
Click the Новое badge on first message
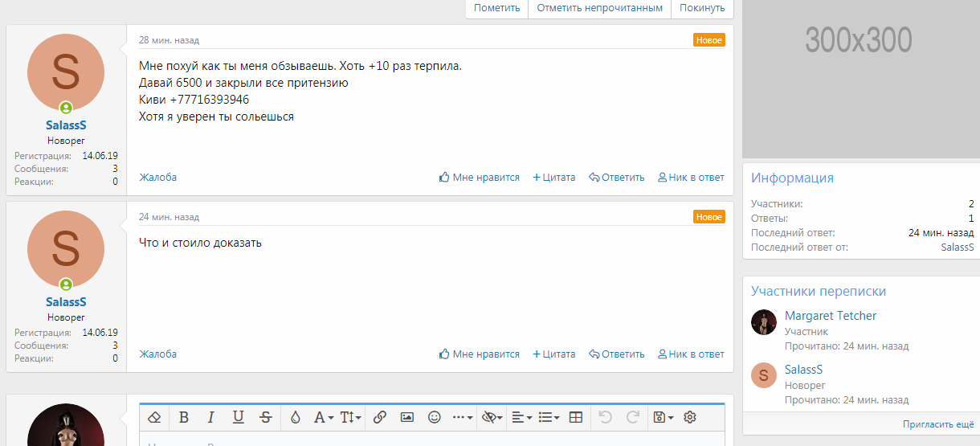coord(709,40)
